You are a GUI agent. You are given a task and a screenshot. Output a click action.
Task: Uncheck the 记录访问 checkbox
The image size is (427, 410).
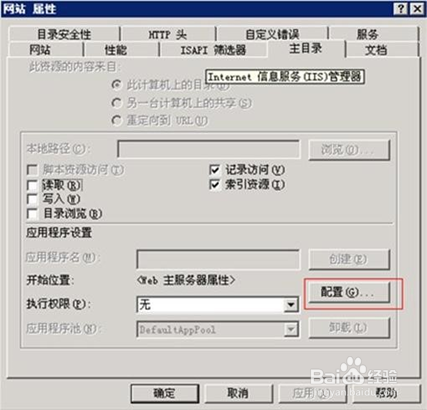click(x=215, y=170)
